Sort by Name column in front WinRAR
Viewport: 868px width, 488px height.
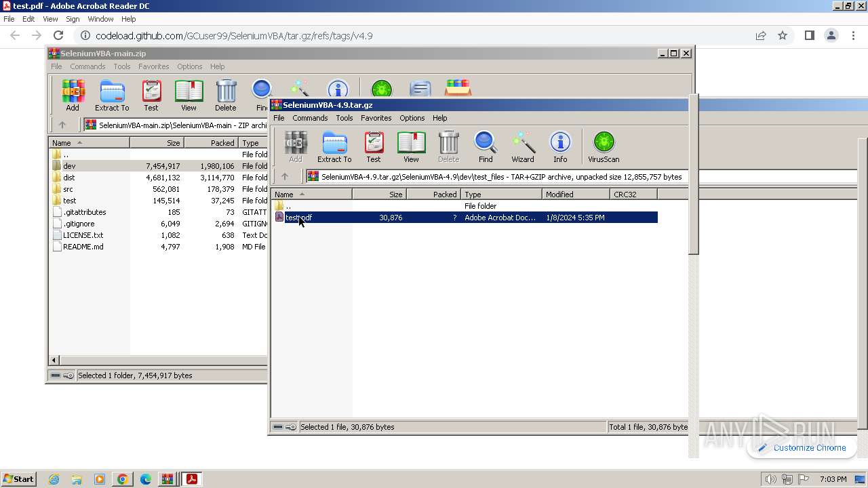[x=312, y=195]
